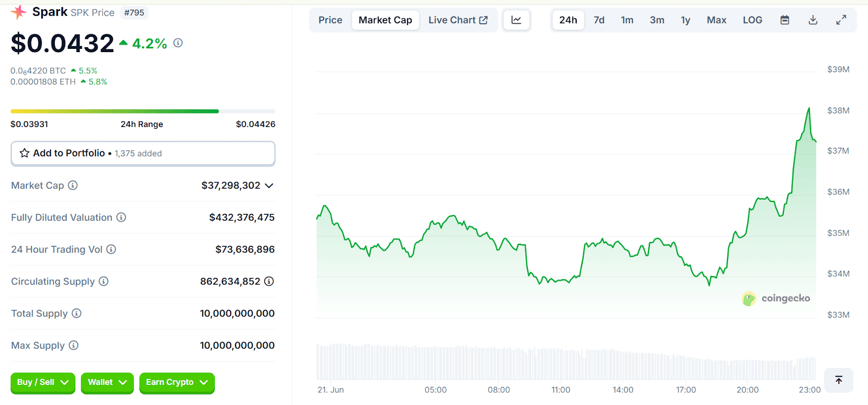Viewport: 868px width, 405px height.
Task: Open the Earn Crypto dropdown
Action: tap(177, 382)
